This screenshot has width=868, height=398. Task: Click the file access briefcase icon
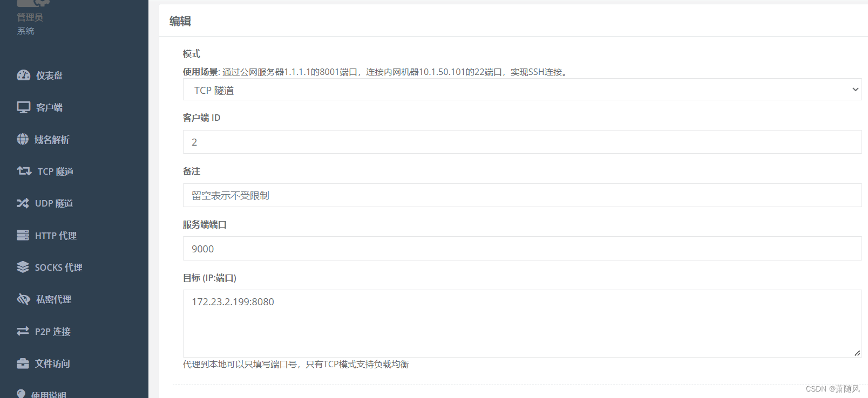pos(23,363)
